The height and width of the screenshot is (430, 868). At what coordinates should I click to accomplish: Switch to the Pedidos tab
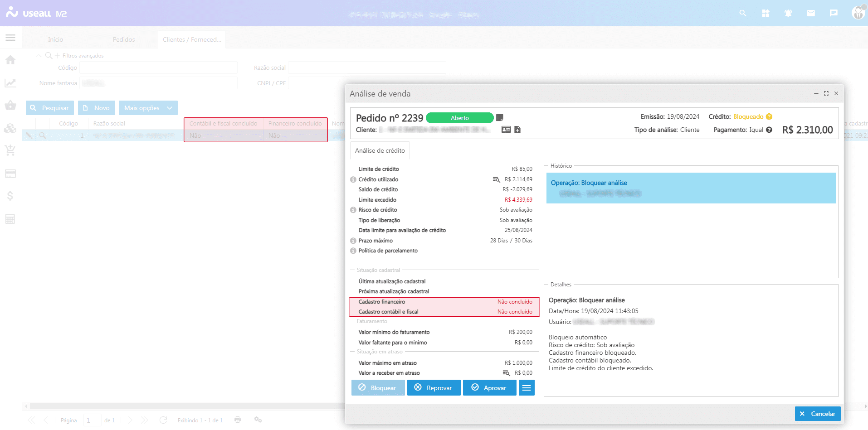coord(124,40)
